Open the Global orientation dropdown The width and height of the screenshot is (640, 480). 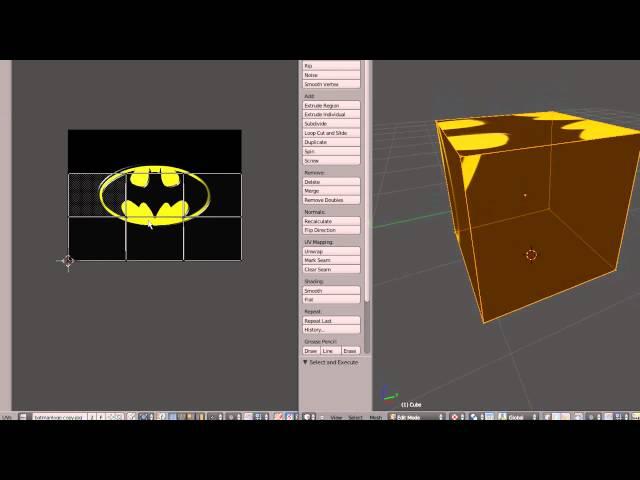(x=518, y=417)
